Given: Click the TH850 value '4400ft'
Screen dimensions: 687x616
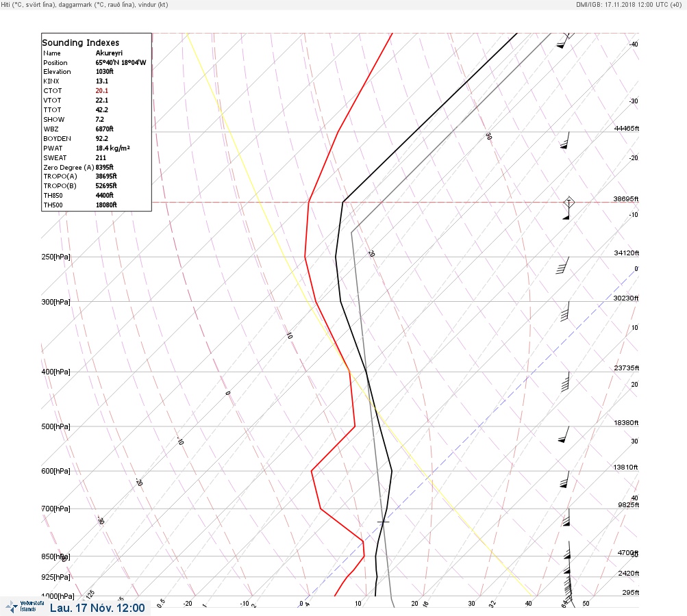Looking at the screenshot, I should [105, 195].
